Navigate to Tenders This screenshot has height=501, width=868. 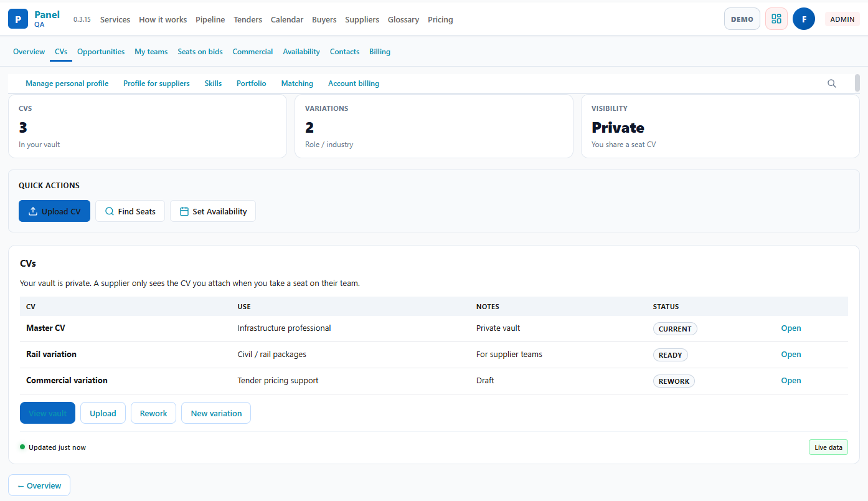click(x=248, y=20)
